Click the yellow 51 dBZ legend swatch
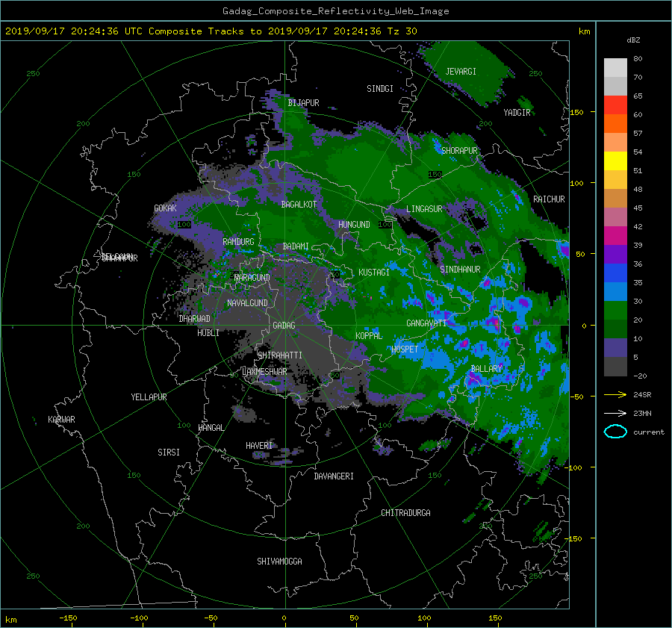The width and height of the screenshot is (672, 628). [615, 161]
